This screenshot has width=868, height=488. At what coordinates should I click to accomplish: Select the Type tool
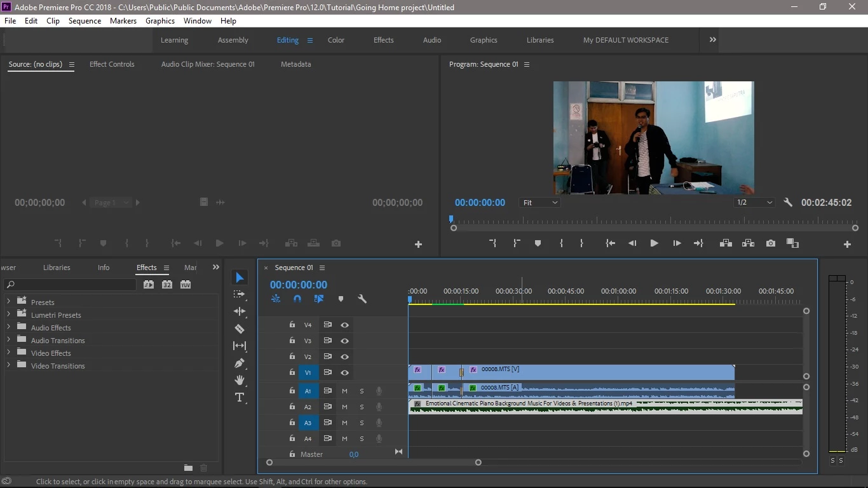pyautogui.click(x=240, y=398)
